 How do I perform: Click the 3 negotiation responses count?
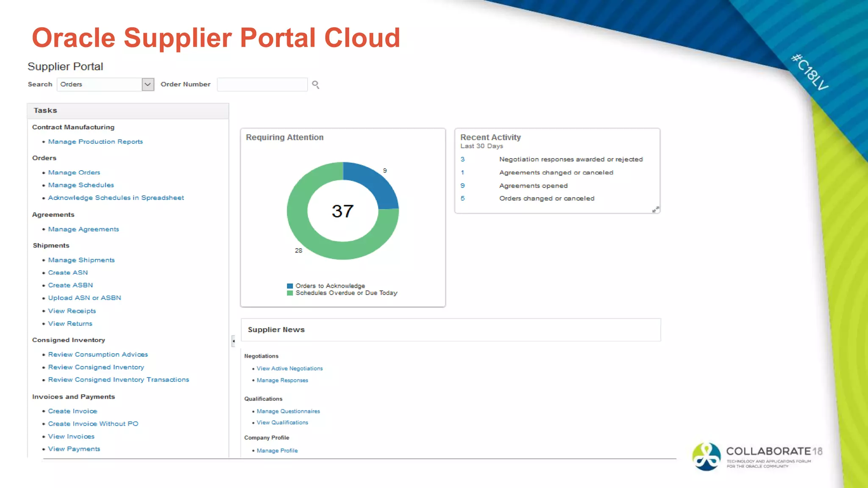point(462,159)
